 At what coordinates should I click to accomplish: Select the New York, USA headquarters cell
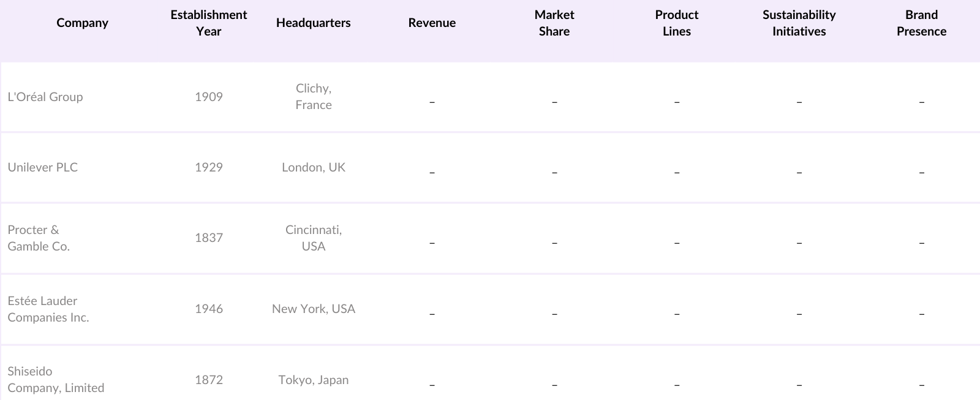(x=314, y=309)
